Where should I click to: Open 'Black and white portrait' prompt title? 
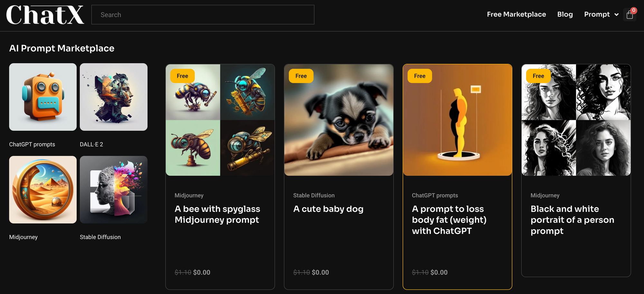coord(572,220)
